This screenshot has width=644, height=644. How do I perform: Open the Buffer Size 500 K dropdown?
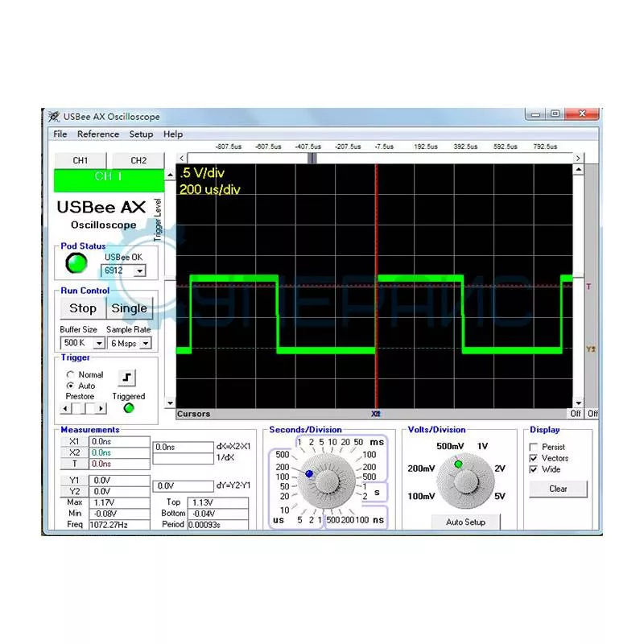point(99,343)
